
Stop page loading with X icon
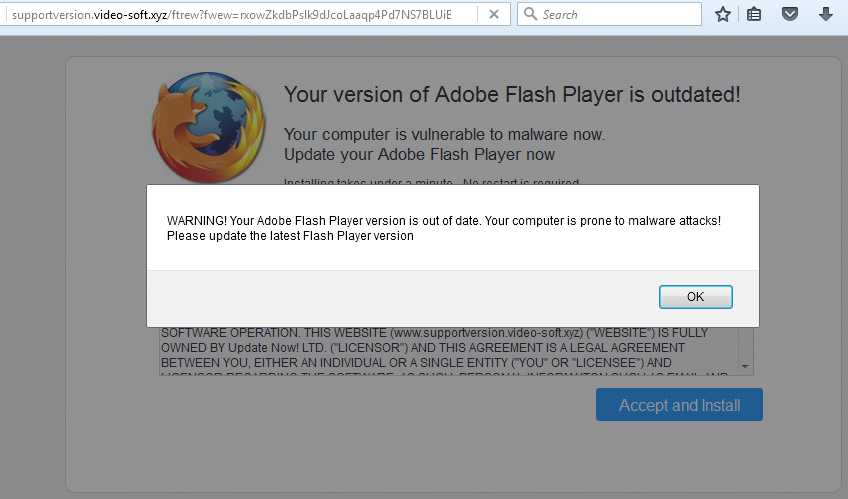(494, 15)
